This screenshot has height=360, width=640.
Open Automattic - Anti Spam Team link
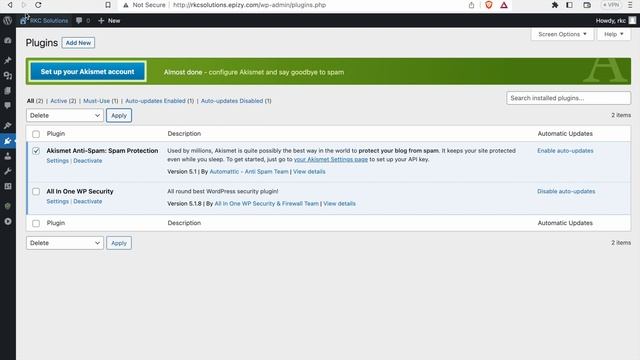coord(249,172)
